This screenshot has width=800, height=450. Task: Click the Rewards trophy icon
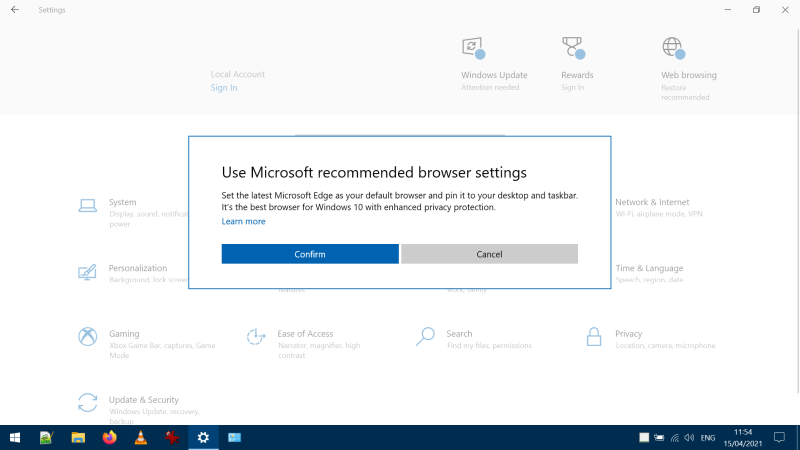point(573,48)
